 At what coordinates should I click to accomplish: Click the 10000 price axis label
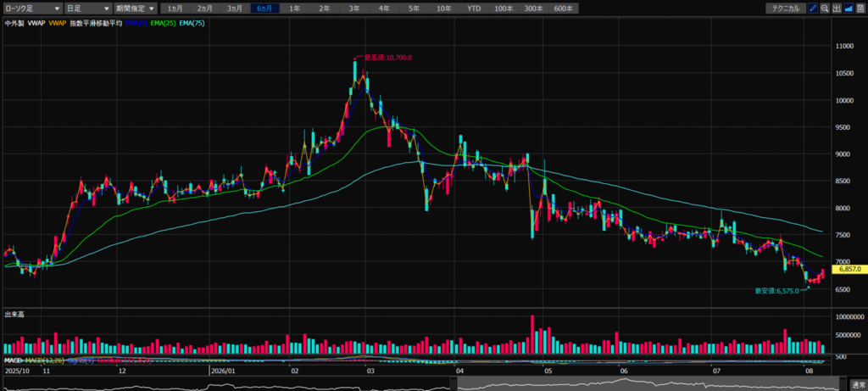coord(845,100)
